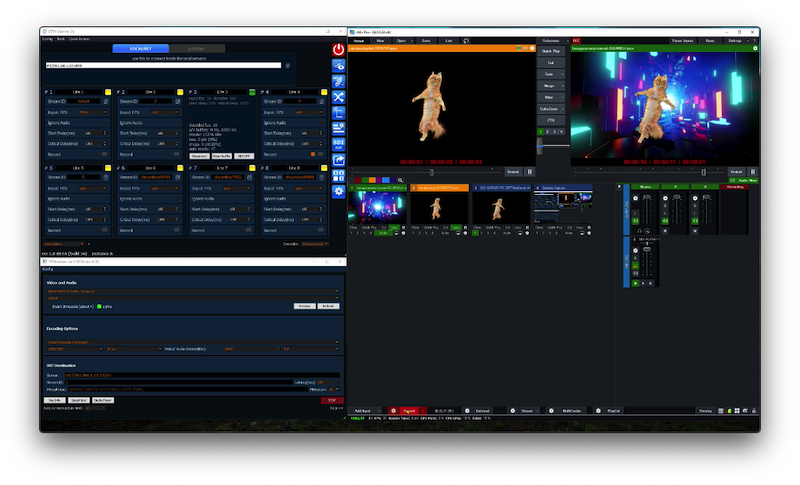Screen dimensions: 800x485
Task: Toggle the Record switch for Line 1
Action: 105,155
